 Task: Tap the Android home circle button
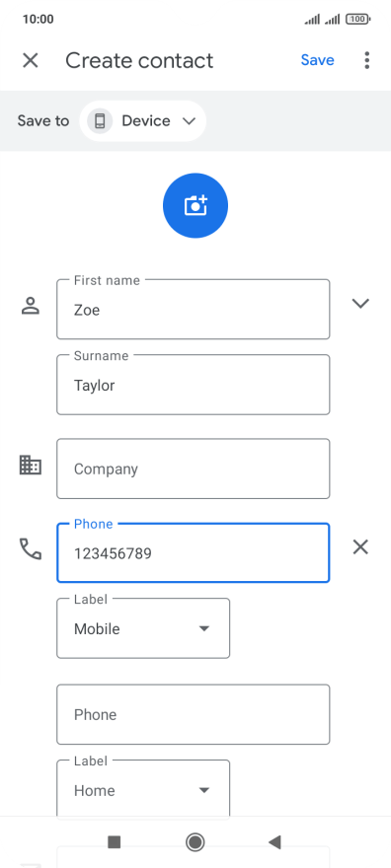[x=195, y=842]
